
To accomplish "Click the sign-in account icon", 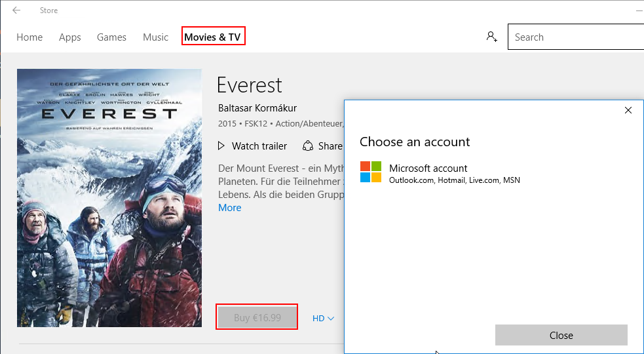I will (x=491, y=37).
